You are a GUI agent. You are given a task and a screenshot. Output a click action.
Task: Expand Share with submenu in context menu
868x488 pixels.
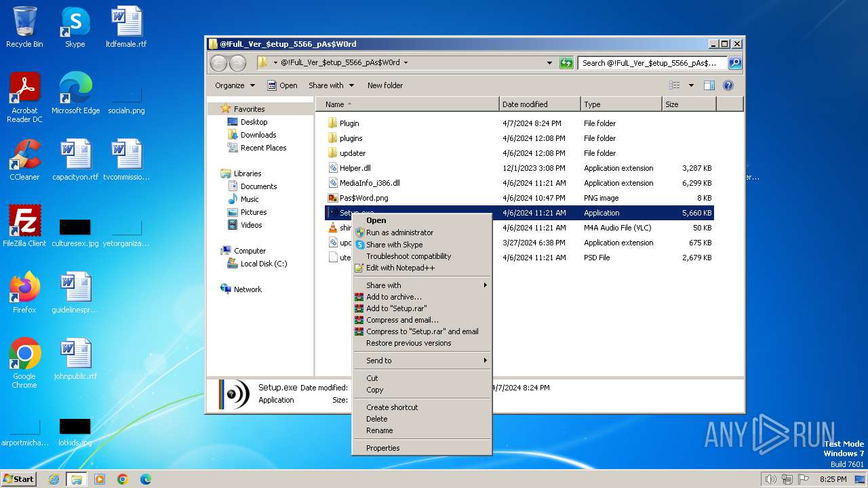(x=422, y=285)
